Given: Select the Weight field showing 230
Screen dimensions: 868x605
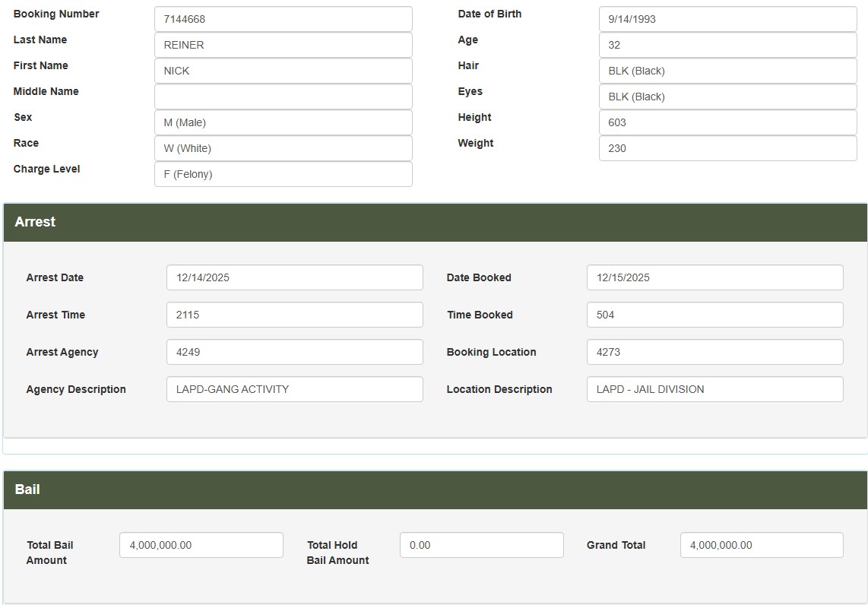Looking at the screenshot, I should pyautogui.click(x=727, y=148).
